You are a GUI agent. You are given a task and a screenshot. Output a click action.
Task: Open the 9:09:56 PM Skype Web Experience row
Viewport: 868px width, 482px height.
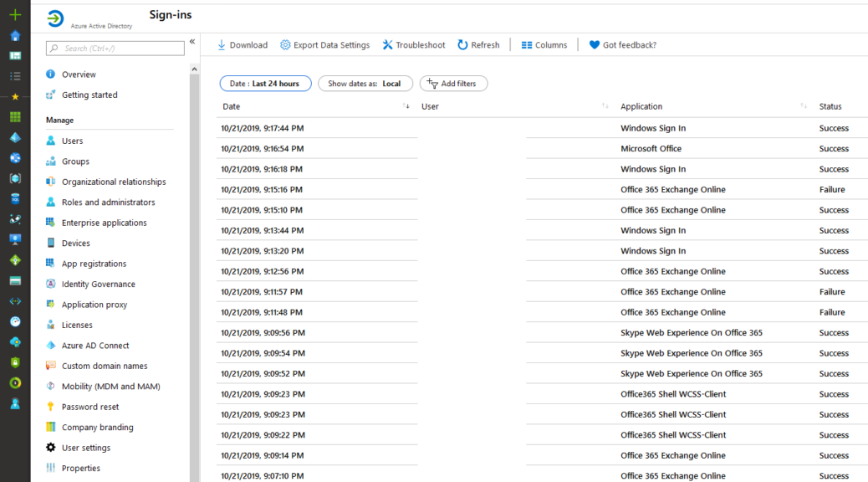pos(542,333)
